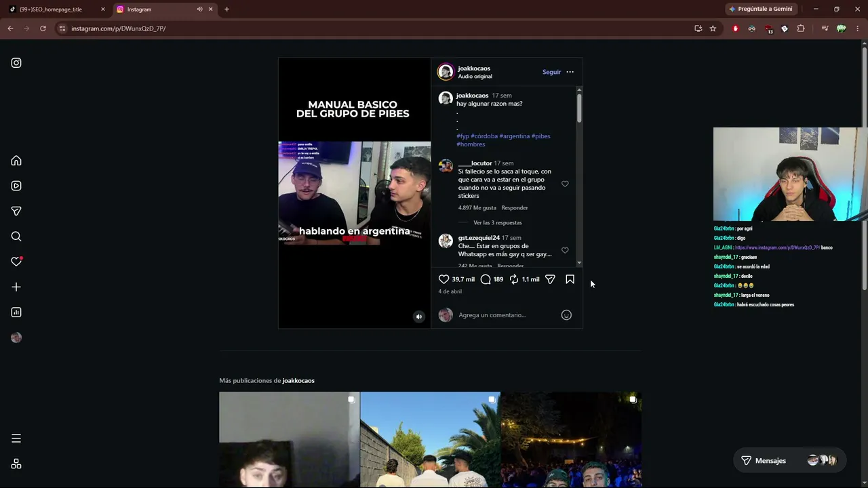Open direct messages icon in the sidebar
The height and width of the screenshot is (488, 868).
[x=16, y=211]
